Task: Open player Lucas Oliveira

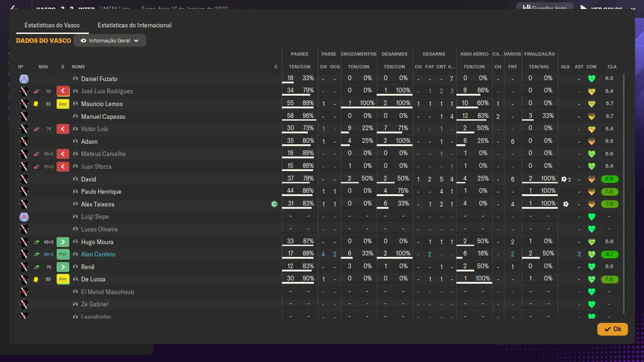Action: pyautogui.click(x=99, y=229)
